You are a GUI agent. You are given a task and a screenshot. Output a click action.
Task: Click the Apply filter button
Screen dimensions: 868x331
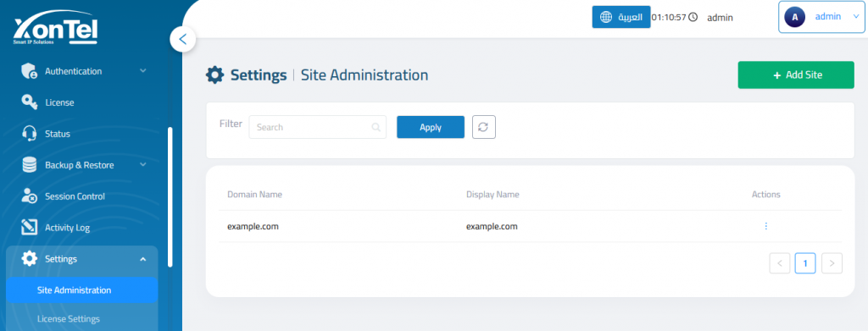pyautogui.click(x=431, y=127)
